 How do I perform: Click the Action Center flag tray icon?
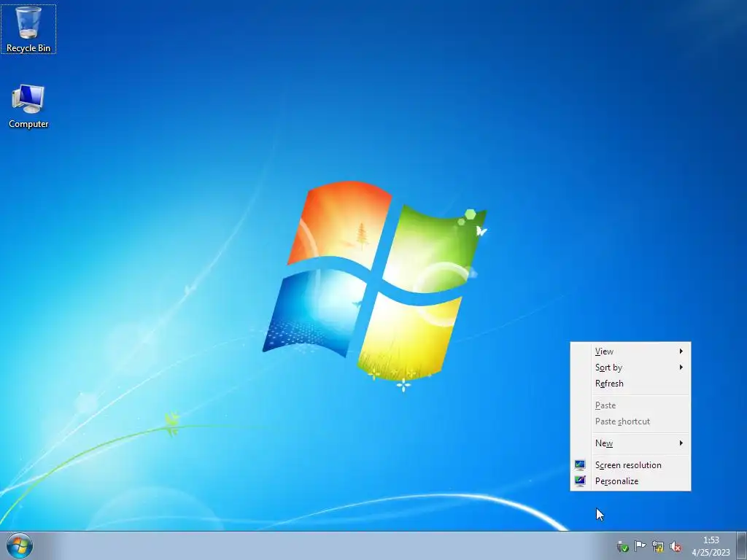click(640, 546)
